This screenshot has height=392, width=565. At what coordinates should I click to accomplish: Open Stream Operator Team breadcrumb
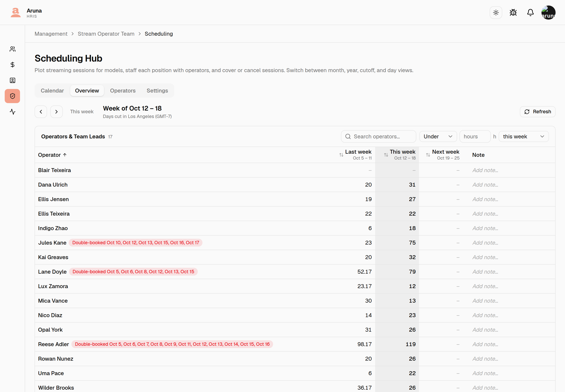pos(106,34)
